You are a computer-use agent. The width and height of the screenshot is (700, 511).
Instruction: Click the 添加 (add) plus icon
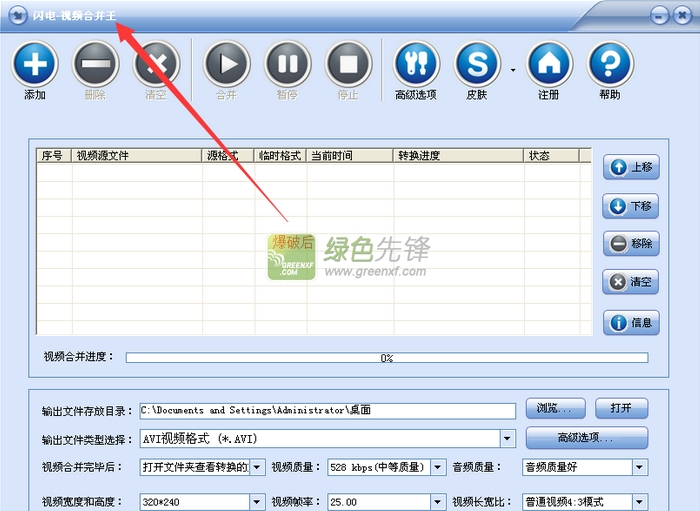(x=35, y=64)
